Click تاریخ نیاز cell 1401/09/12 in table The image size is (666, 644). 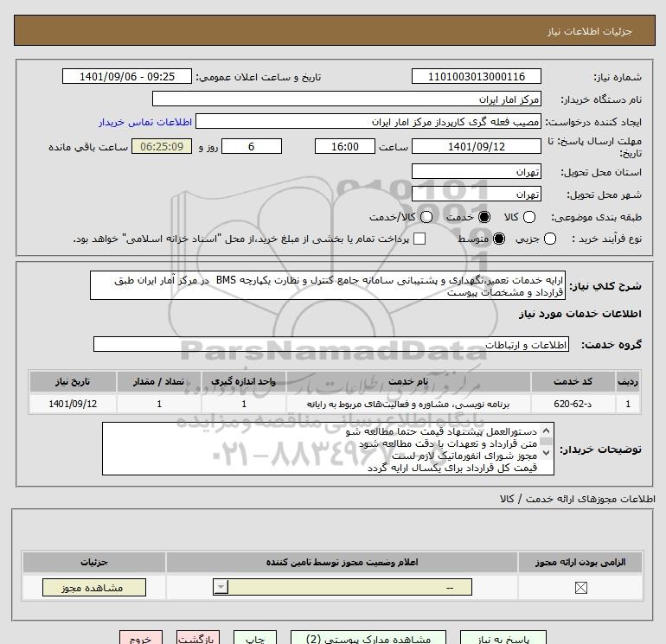(x=73, y=404)
